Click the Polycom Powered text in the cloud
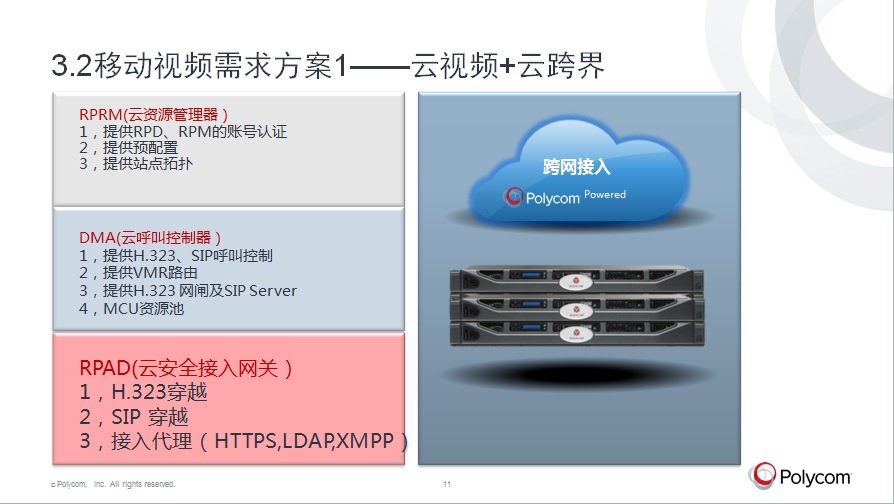894x504 pixels. (575, 197)
